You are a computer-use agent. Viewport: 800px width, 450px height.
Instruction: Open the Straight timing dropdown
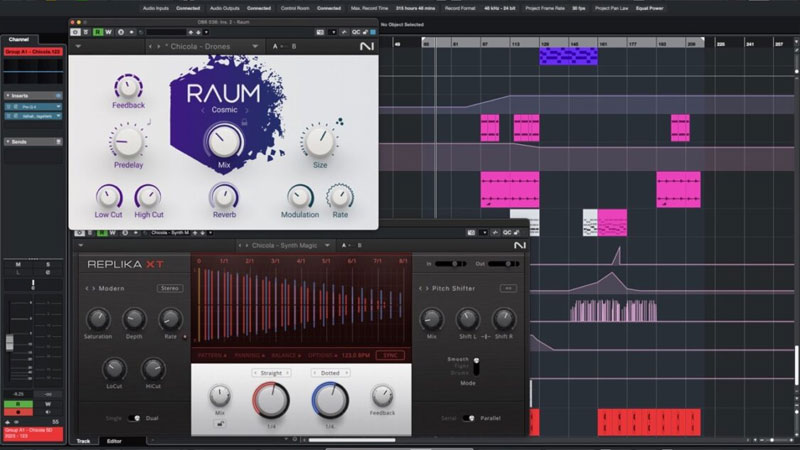(271, 373)
